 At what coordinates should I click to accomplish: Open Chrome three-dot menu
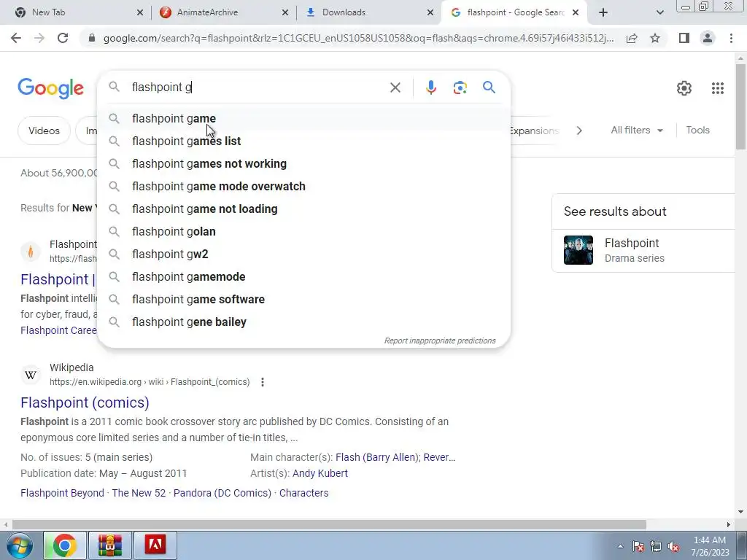coord(731,38)
